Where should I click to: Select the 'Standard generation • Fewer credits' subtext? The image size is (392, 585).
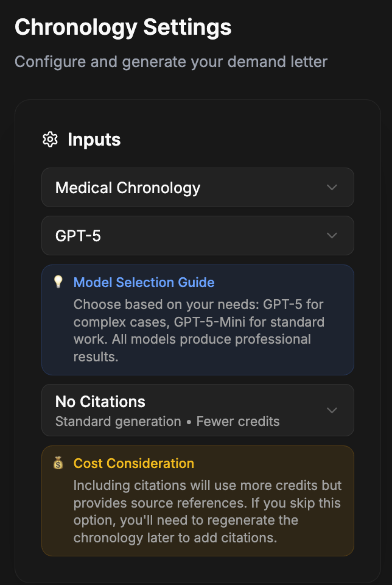[167, 422]
